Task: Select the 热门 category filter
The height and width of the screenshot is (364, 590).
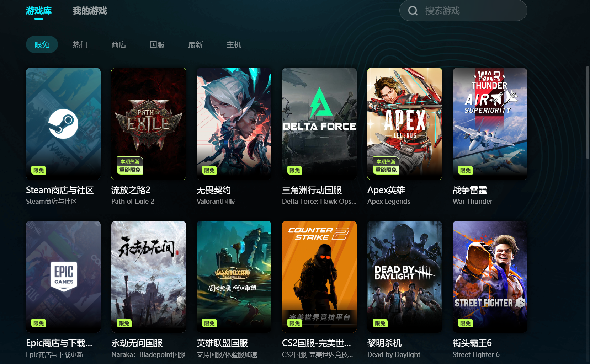Action: click(x=80, y=44)
